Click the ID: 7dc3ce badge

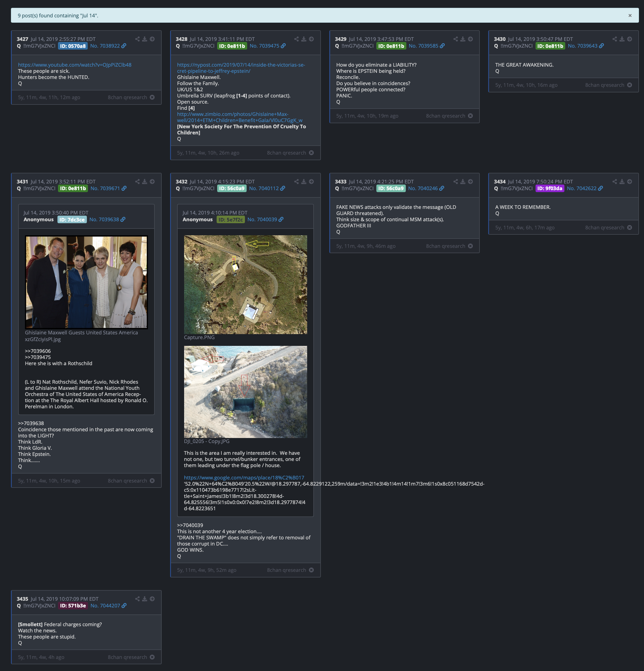pyautogui.click(x=72, y=220)
